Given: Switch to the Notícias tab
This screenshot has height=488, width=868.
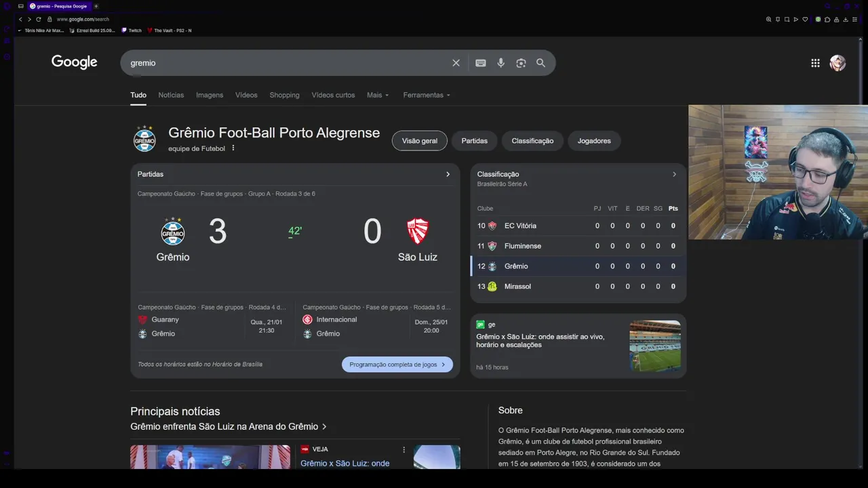Looking at the screenshot, I should [171, 95].
